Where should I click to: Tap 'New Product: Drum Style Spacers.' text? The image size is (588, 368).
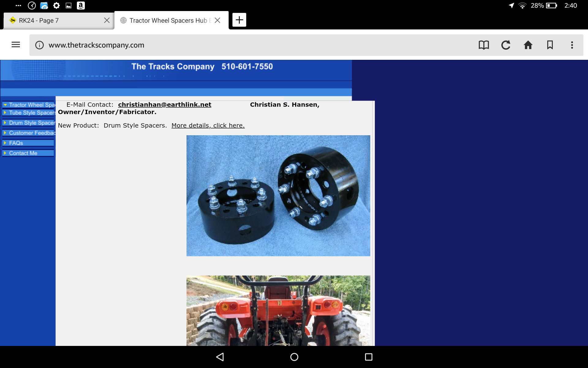tap(112, 125)
